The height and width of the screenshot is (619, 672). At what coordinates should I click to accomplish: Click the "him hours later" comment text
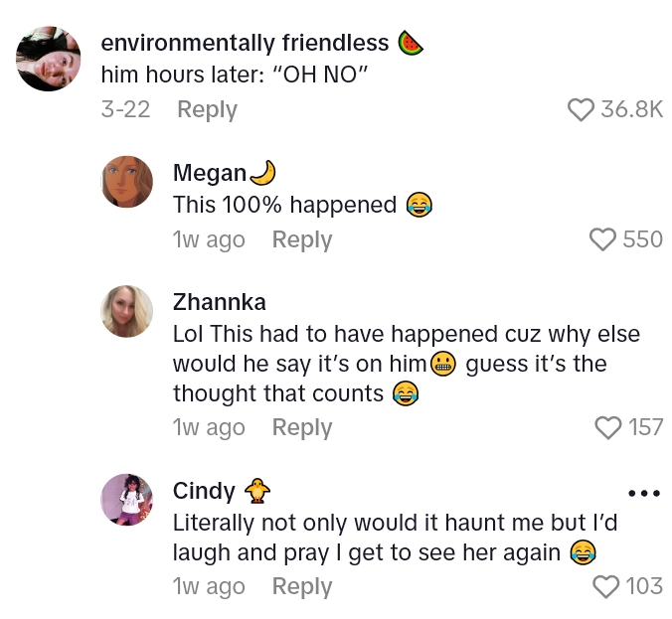pos(237,75)
